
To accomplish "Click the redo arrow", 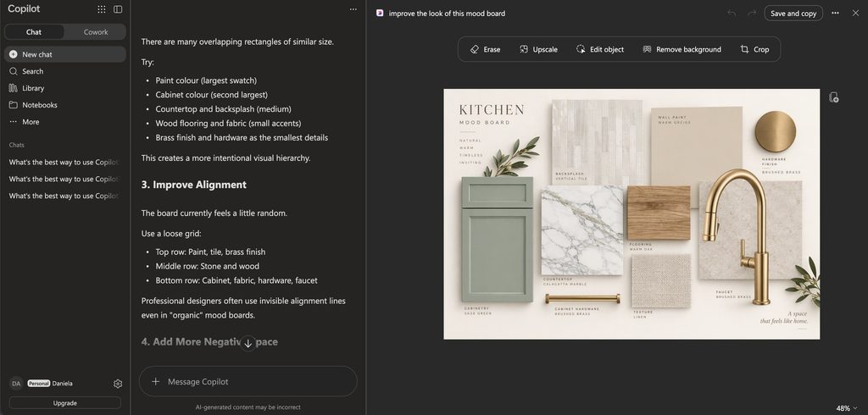I will coord(751,13).
